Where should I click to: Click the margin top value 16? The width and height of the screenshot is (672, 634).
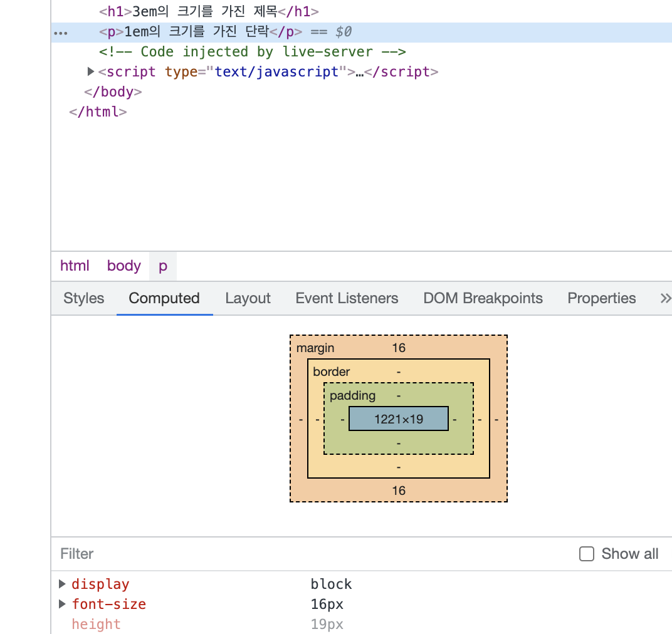(x=399, y=348)
